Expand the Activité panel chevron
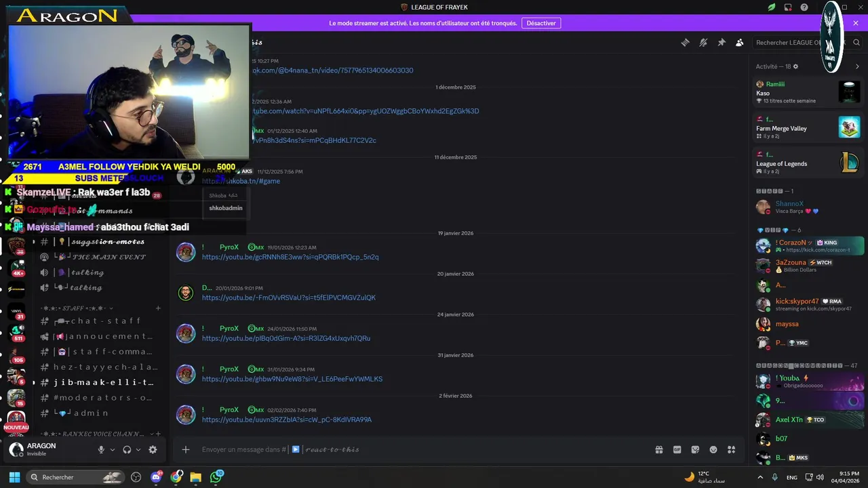 pos(857,66)
